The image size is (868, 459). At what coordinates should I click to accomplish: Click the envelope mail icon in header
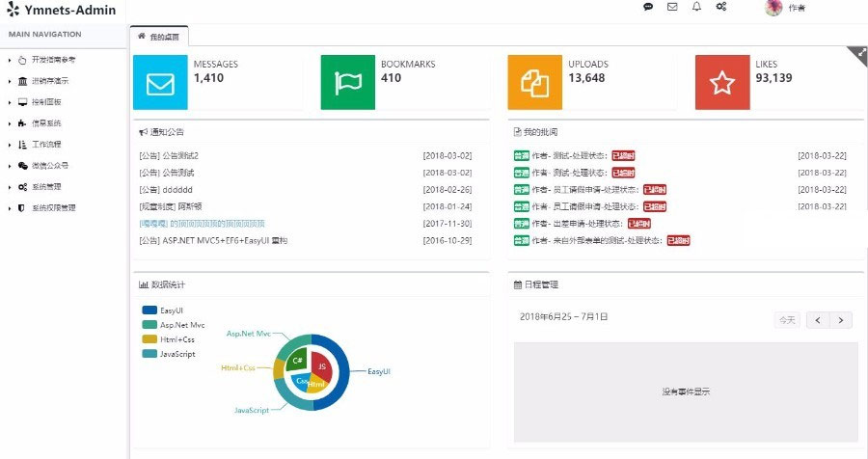(x=672, y=7)
